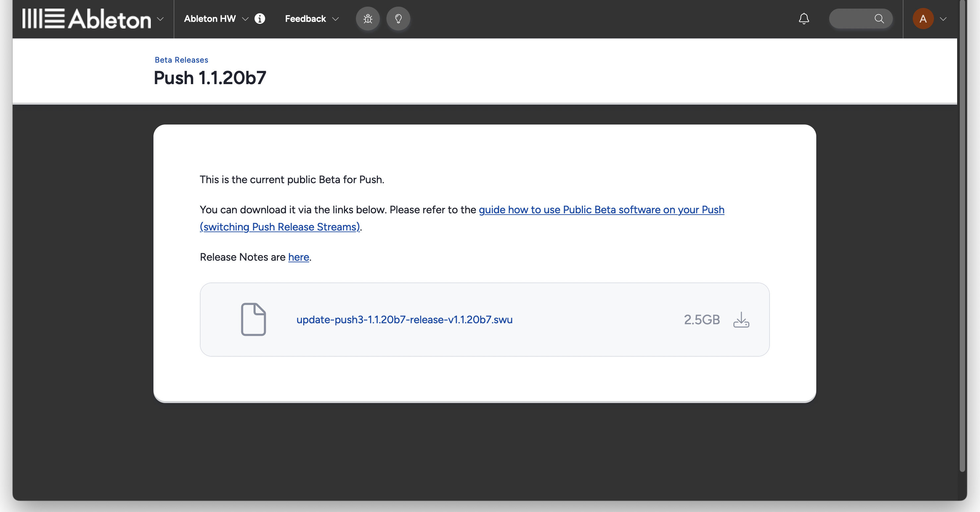Open the Release Notes here link

point(298,257)
